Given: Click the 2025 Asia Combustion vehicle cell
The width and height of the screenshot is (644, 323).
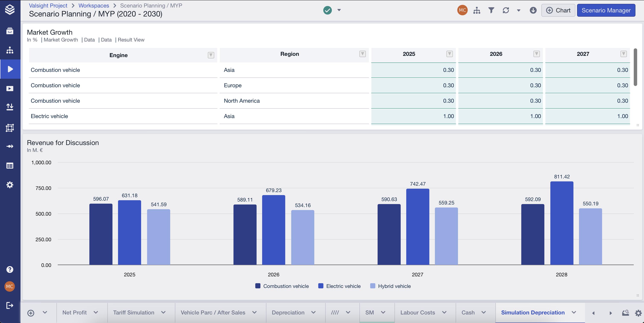Looking at the screenshot, I should pos(413,70).
